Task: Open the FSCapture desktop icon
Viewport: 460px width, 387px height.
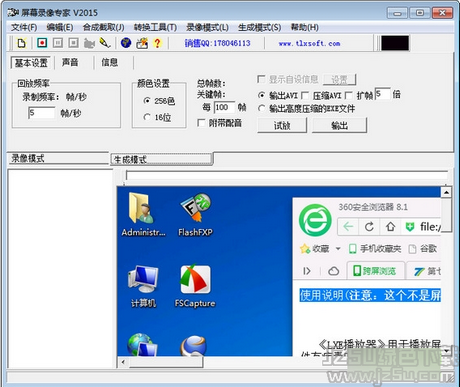Action: (195, 286)
